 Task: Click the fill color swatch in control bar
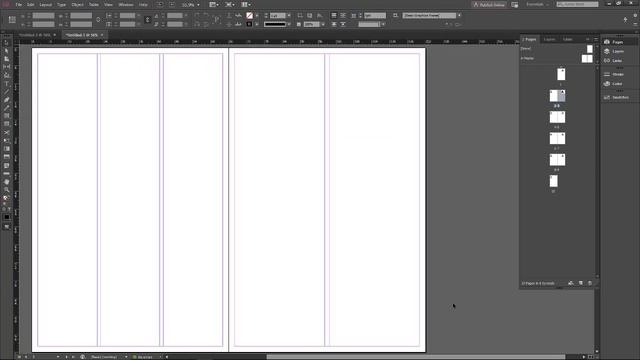[x=249, y=16]
